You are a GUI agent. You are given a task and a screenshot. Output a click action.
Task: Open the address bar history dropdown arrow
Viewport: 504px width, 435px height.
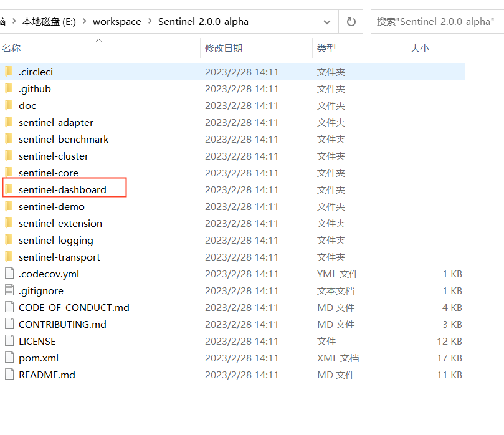coord(326,21)
